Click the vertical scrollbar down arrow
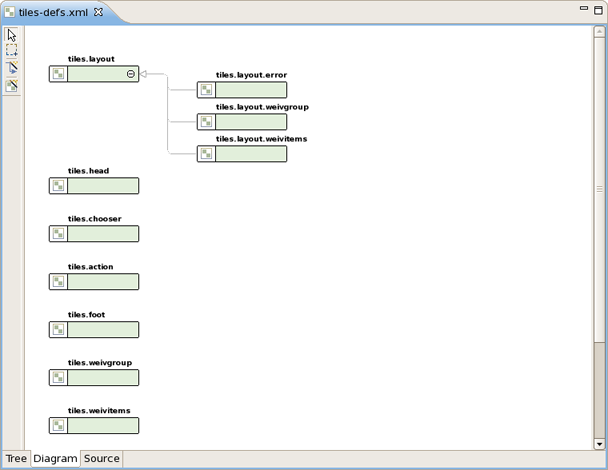 click(599, 443)
